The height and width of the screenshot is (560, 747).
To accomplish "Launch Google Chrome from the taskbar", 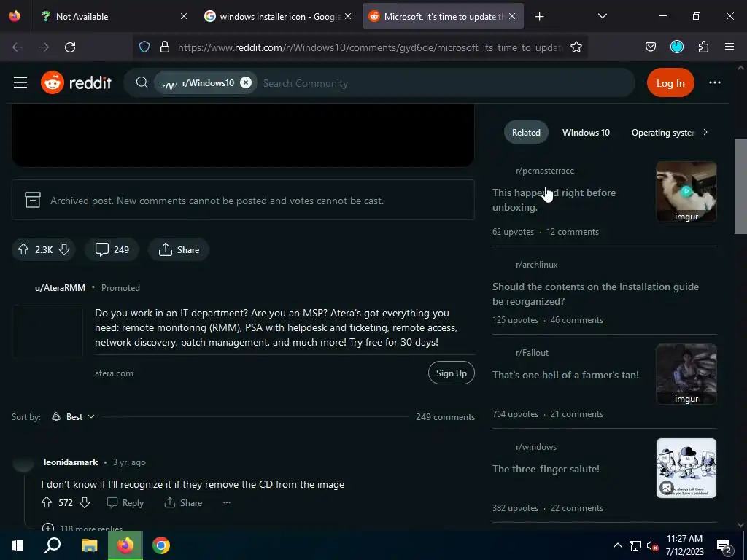I will click(x=161, y=545).
